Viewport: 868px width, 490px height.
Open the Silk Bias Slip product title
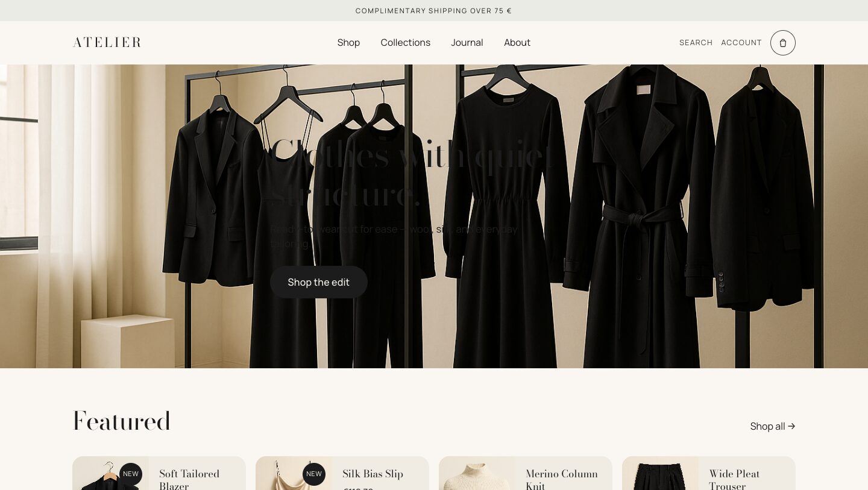[373, 474]
